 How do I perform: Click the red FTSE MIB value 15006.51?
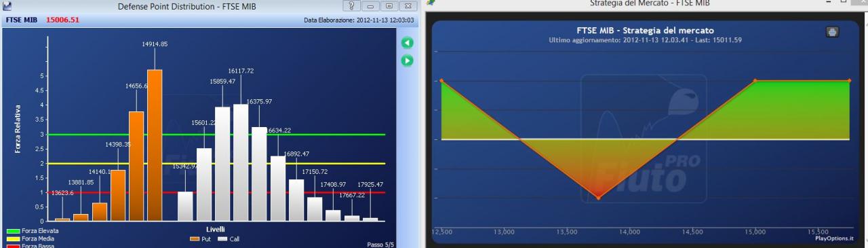coord(63,20)
